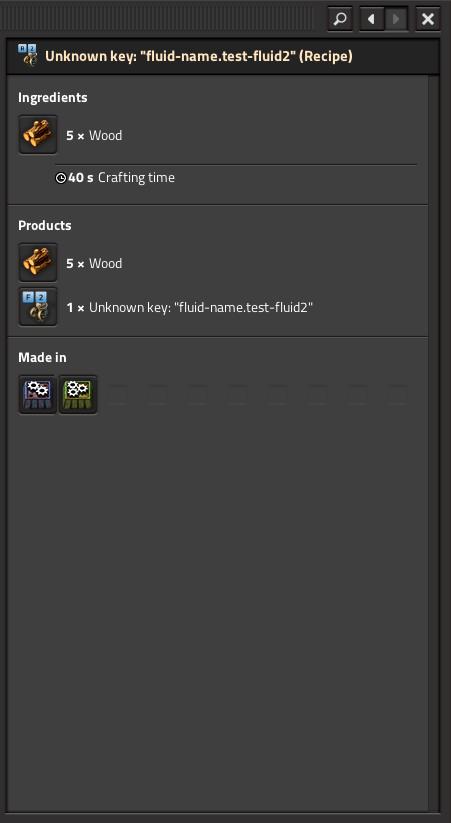Go forward with the right arrow
The height and width of the screenshot is (823, 451).
396,19
